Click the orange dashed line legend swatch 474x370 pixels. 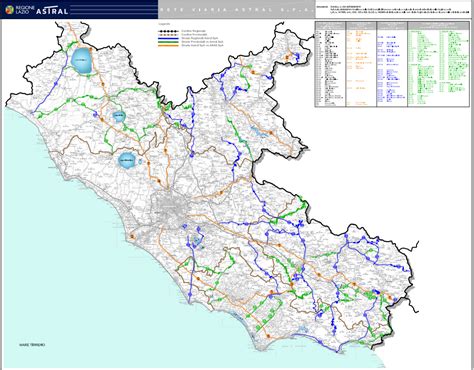click(169, 35)
